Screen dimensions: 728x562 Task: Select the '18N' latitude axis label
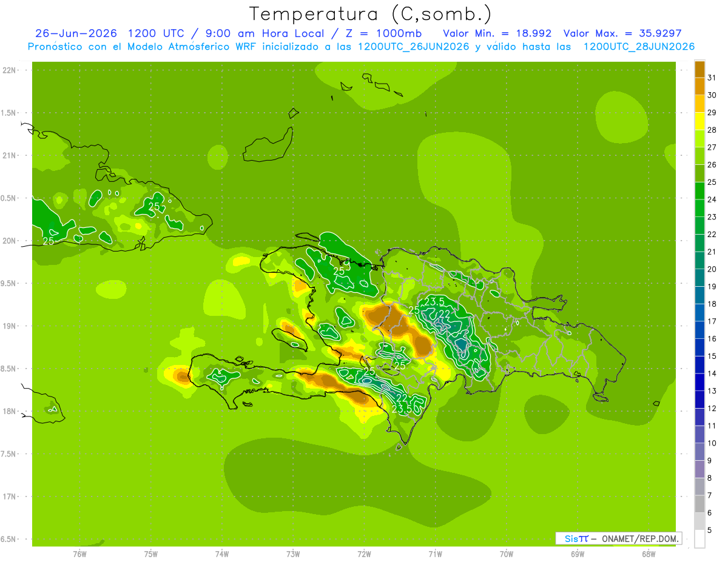pyautogui.click(x=10, y=411)
